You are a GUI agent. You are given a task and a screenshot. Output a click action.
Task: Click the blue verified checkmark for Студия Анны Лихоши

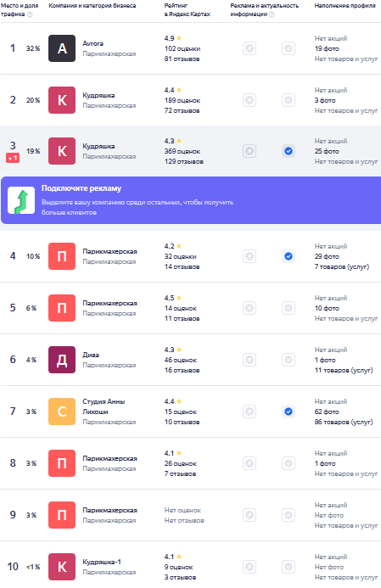289,412
